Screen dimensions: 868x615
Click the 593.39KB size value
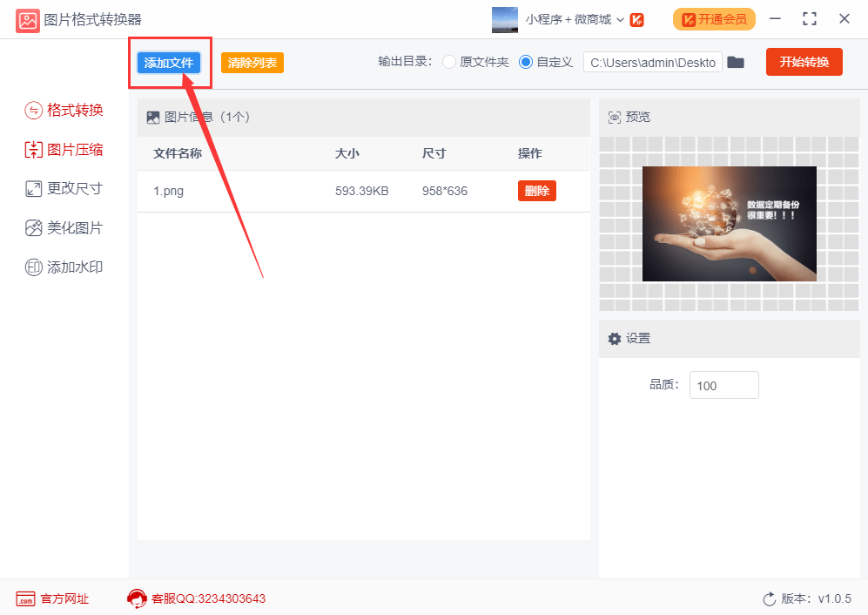362,191
